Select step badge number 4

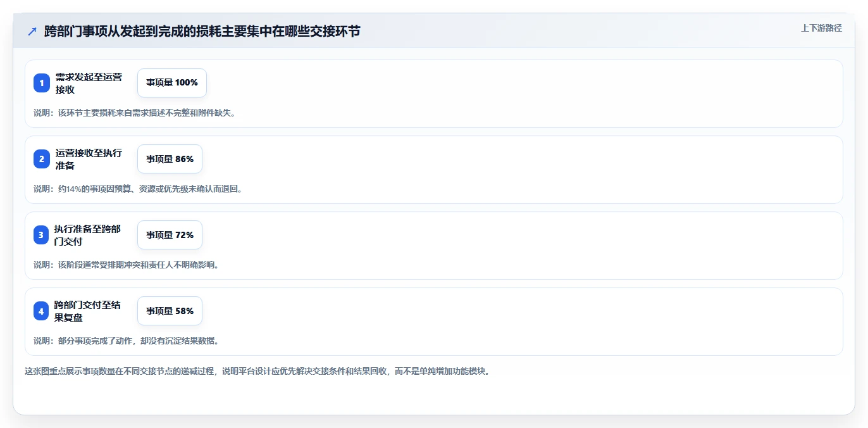[x=42, y=311]
